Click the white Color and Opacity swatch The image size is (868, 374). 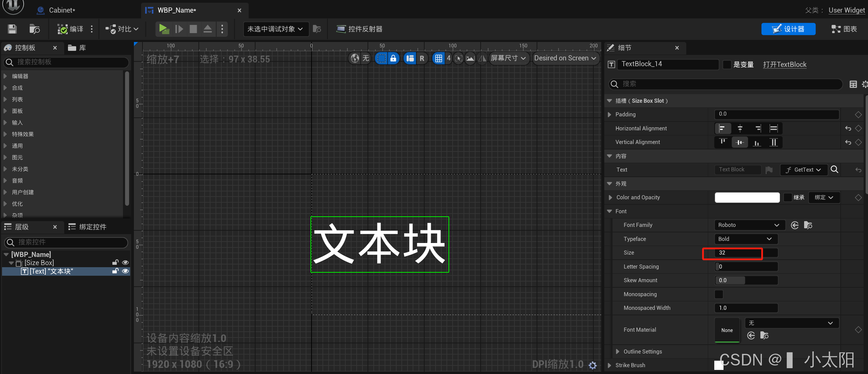point(747,198)
